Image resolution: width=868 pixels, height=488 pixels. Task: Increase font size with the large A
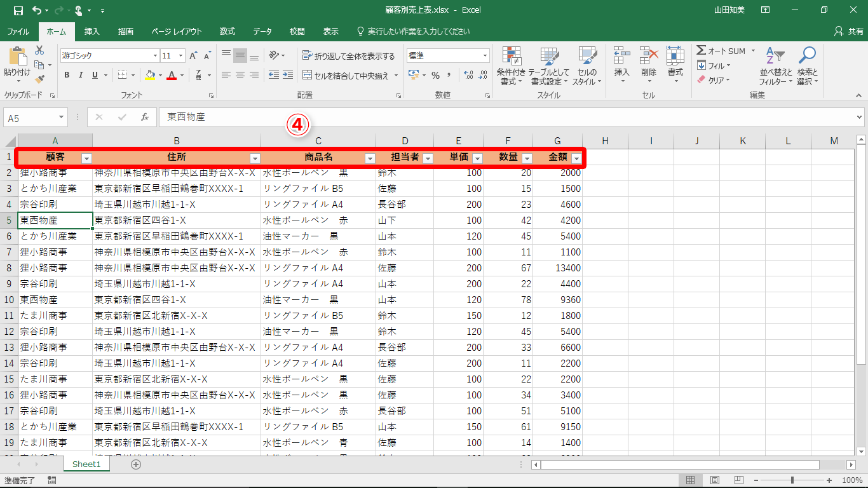pos(193,56)
